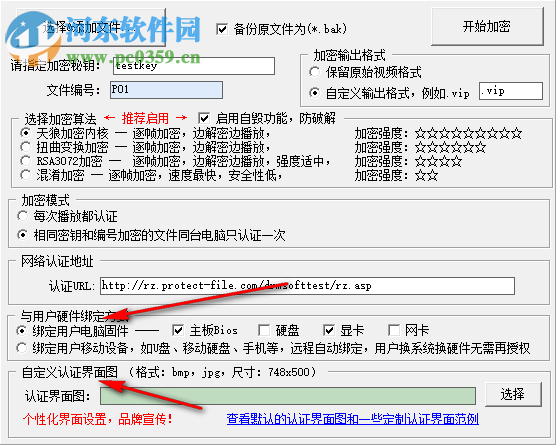Image resolution: width=556 pixels, height=445 pixels.
Task: Click the 加密强度 stars on the 天狼加密内核 row
Action: click(x=468, y=133)
